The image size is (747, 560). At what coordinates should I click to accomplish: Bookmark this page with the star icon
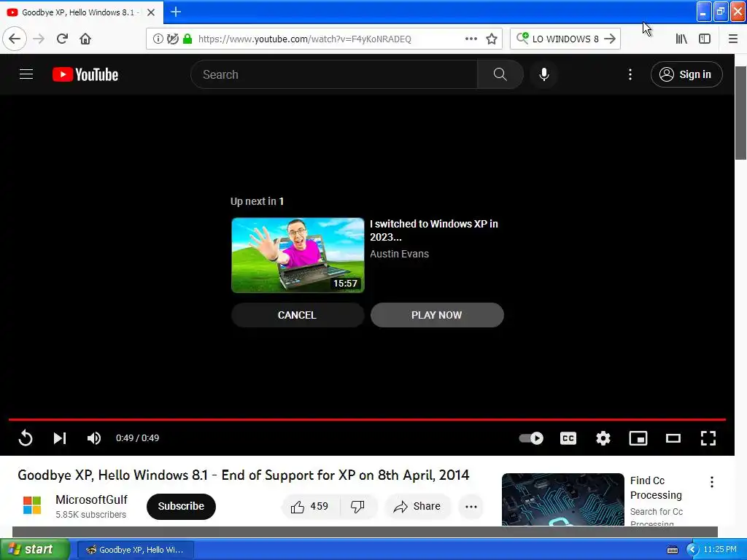coord(492,39)
